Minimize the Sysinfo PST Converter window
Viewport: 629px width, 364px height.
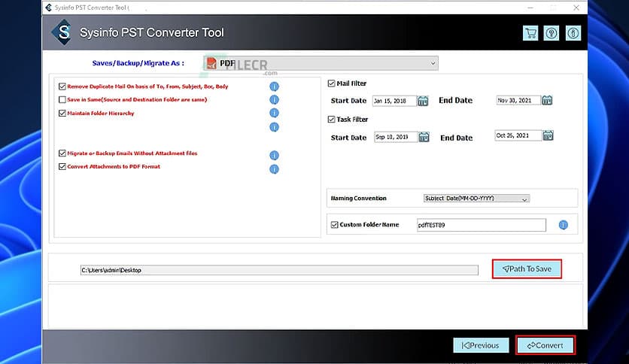pyautogui.click(x=530, y=8)
